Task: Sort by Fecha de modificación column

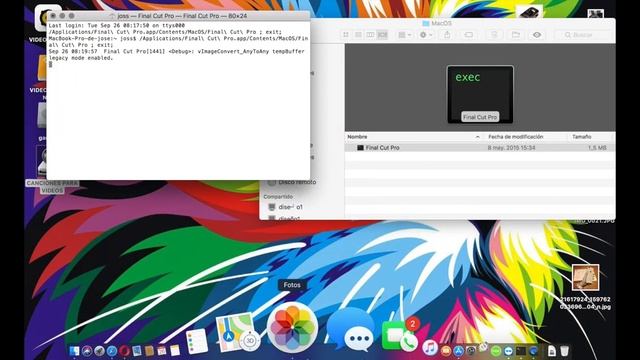Action: point(516,137)
